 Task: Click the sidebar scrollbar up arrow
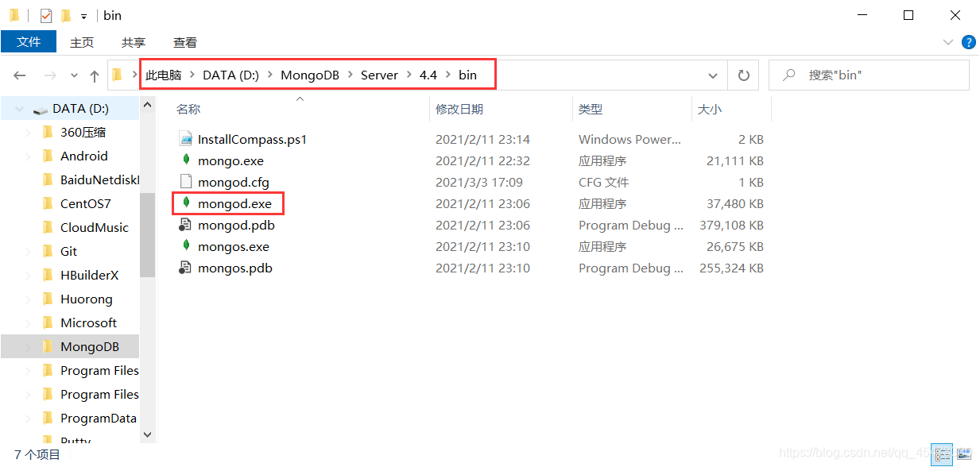click(x=147, y=106)
